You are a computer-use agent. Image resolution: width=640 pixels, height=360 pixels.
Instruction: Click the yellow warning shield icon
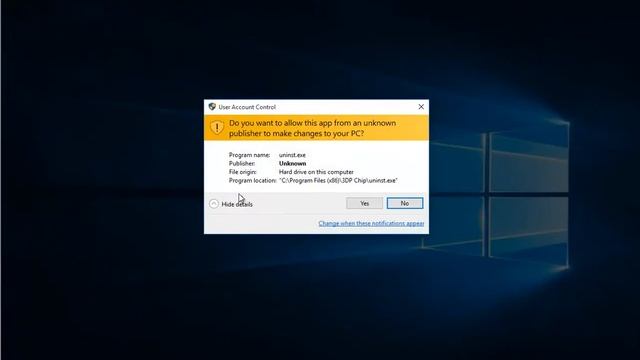click(x=217, y=128)
